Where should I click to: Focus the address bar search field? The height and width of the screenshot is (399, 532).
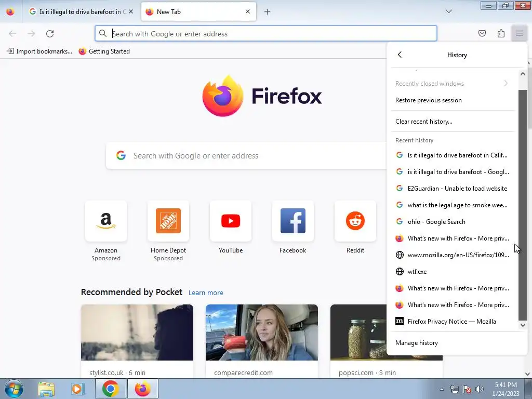click(265, 34)
